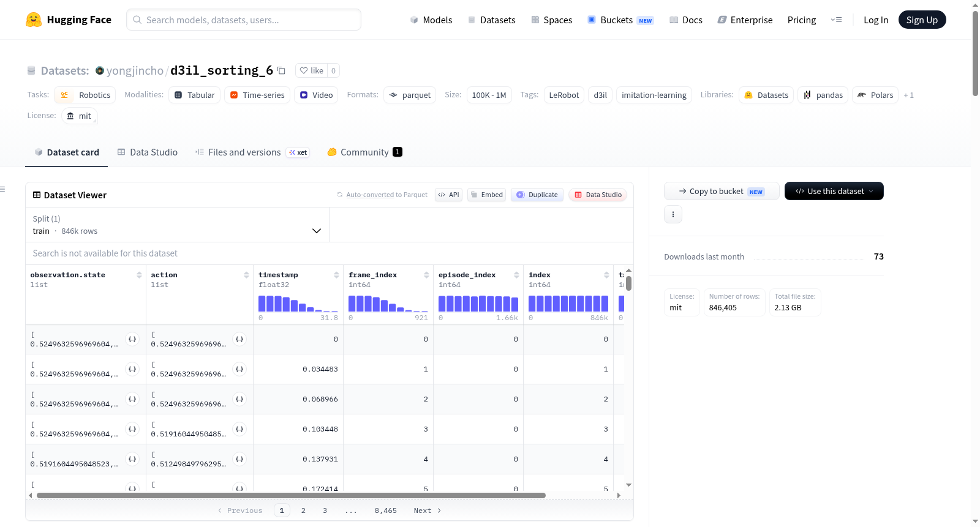Image resolution: width=980 pixels, height=527 pixels.
Task: Click the Sign Up button
Action: tap(922, 20)
